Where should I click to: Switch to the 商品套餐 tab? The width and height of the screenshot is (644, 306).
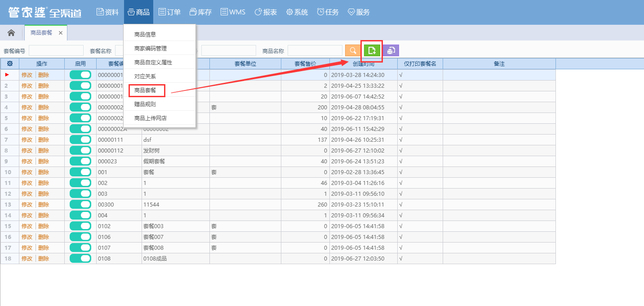(41, 33)
